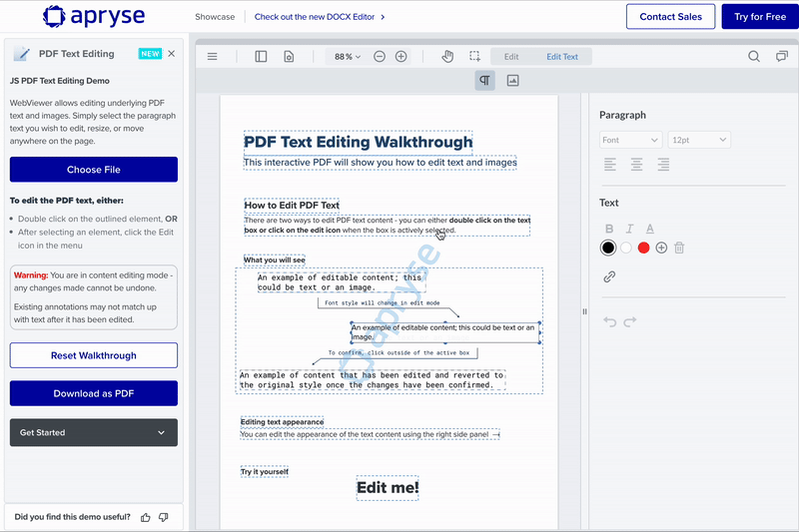
Task: Select the white color swatch
Action: (x=626, y=248)
